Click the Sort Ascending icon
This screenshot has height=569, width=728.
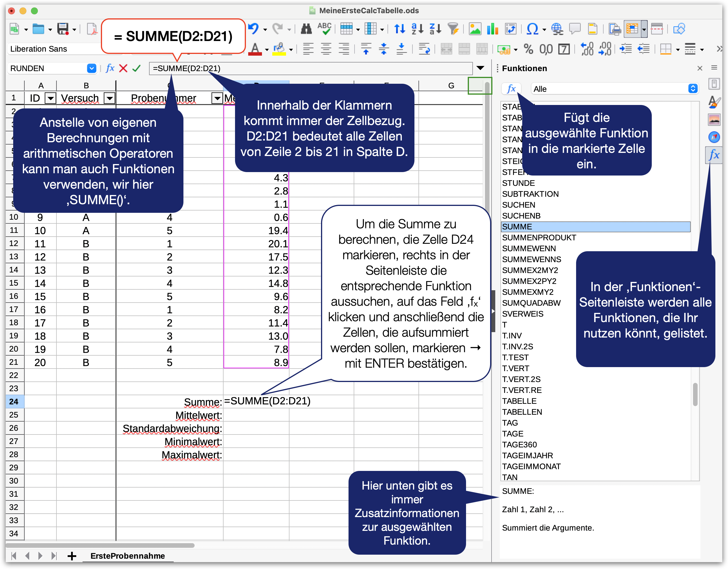[417, 29]
